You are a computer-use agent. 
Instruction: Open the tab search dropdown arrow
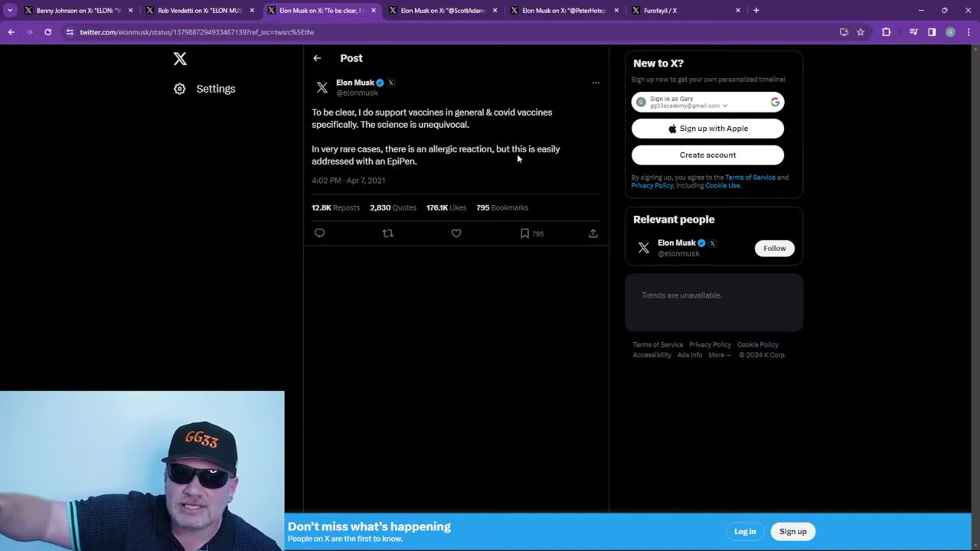coord(10,11)
